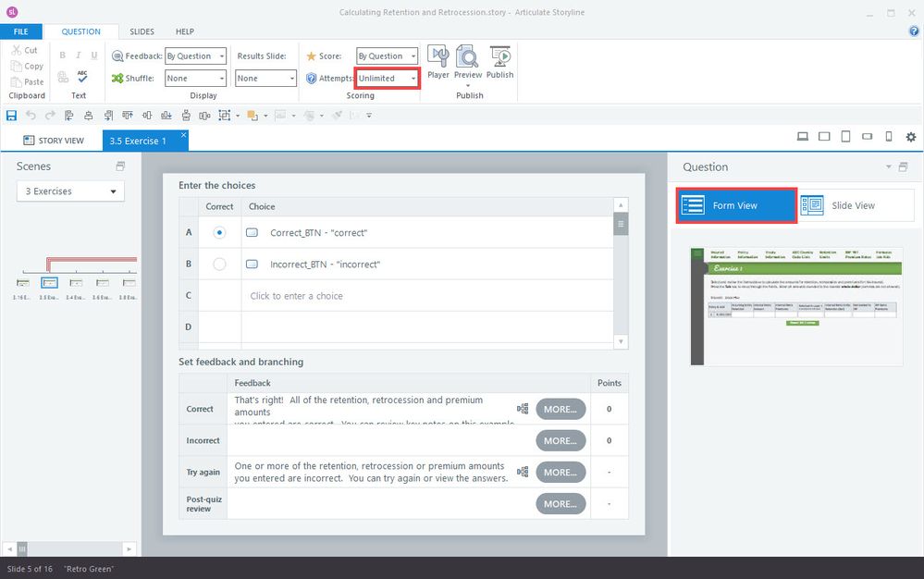Viewport: 924px width, 579px height.
Task: Open the scenes dropdown showing 3 Exercises
Action: click(x=70, y=191)
